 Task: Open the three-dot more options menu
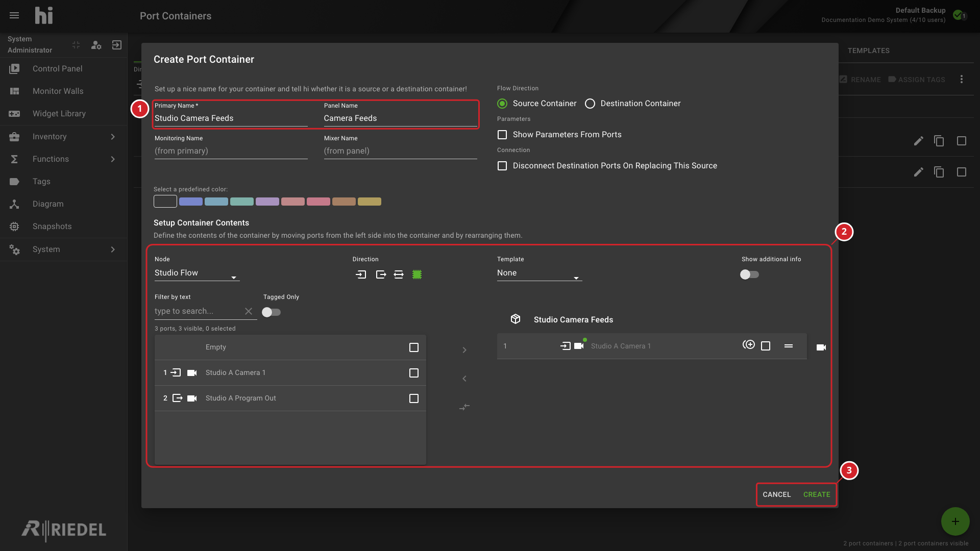[x=962, y=79]
